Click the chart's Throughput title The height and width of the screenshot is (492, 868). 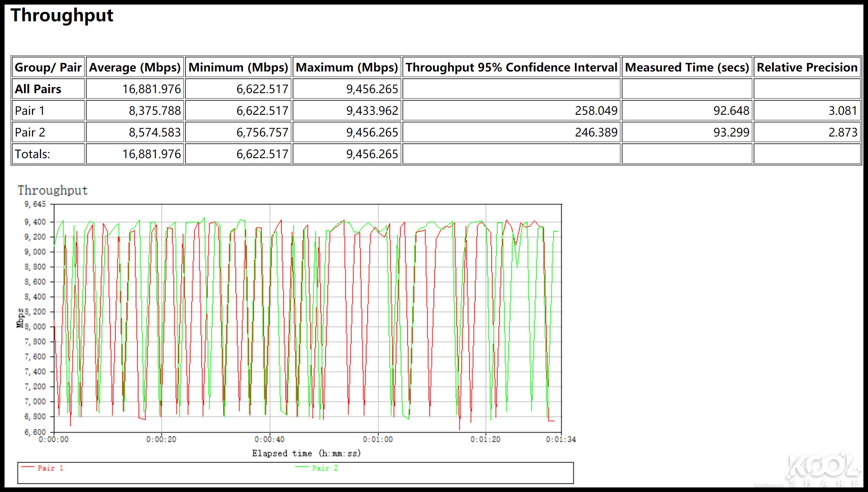(x=52, y=190)
